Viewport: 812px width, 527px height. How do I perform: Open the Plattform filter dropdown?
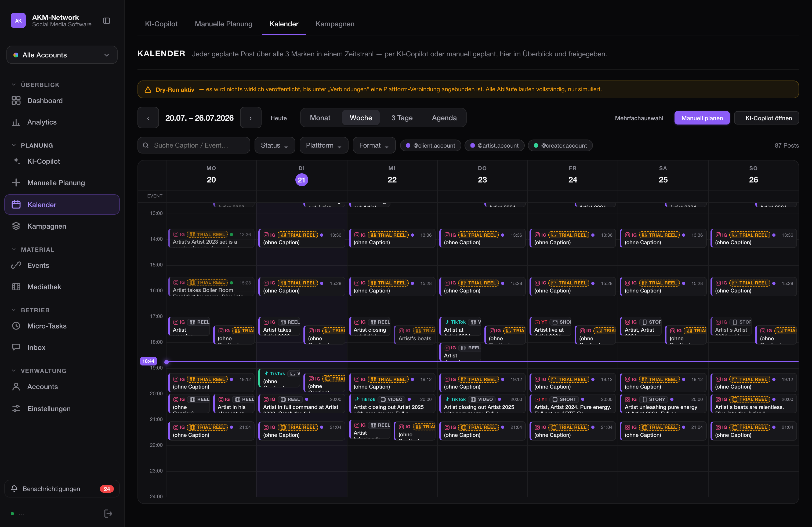324,145
